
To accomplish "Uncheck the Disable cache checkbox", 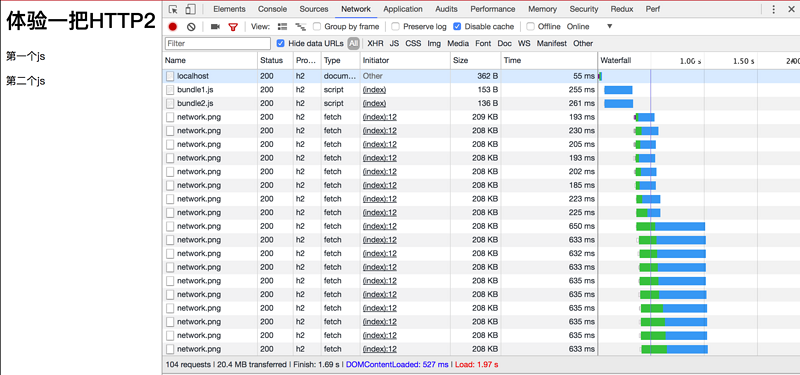I will click(457, 27).
